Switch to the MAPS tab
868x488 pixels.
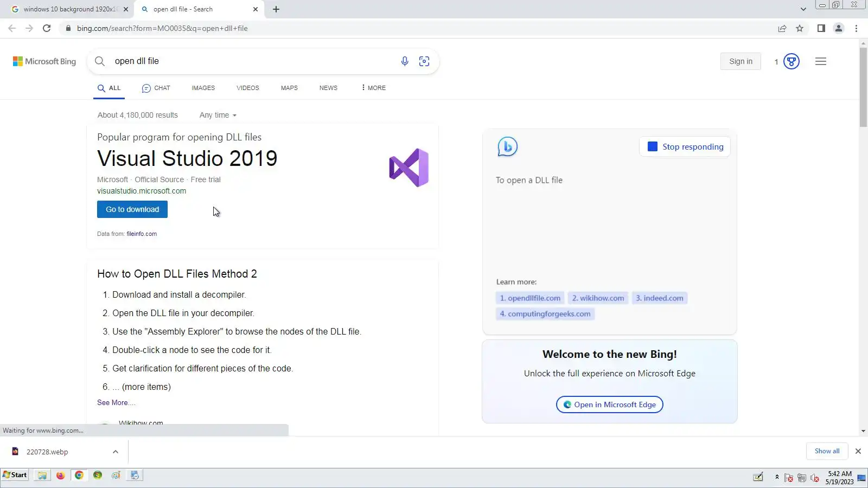pos(289,88)
